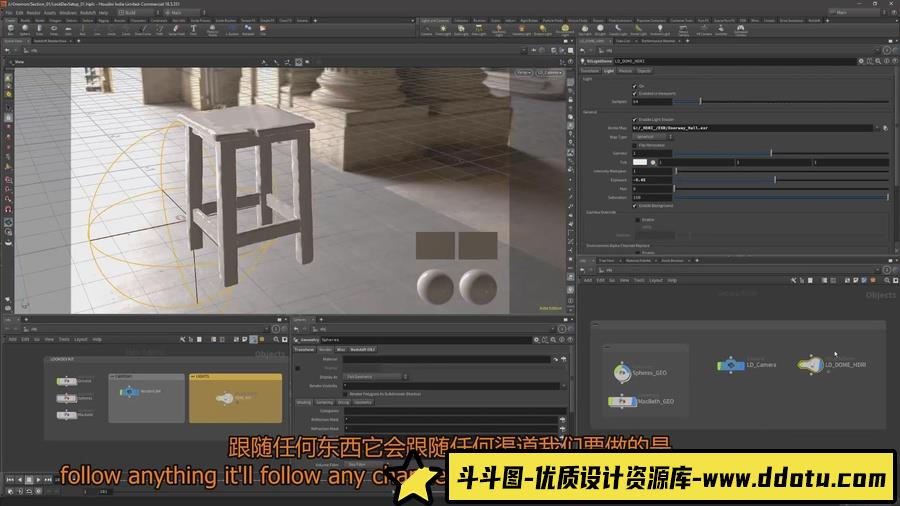Adjust the Exposure slider
Screen dimensions: 900x506
click(x=781, y=180)
